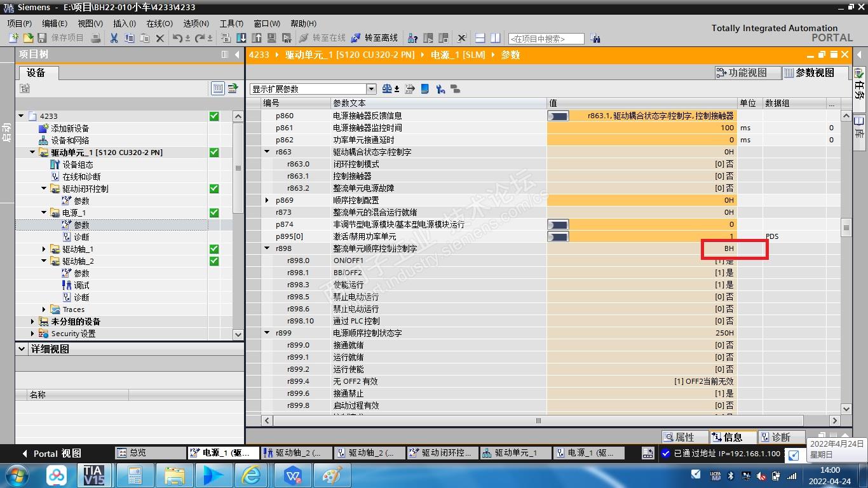Click the new project toolbar icon
Viewport: 868px width, 488px height.
pyautogui.click(x=13, y=38)
